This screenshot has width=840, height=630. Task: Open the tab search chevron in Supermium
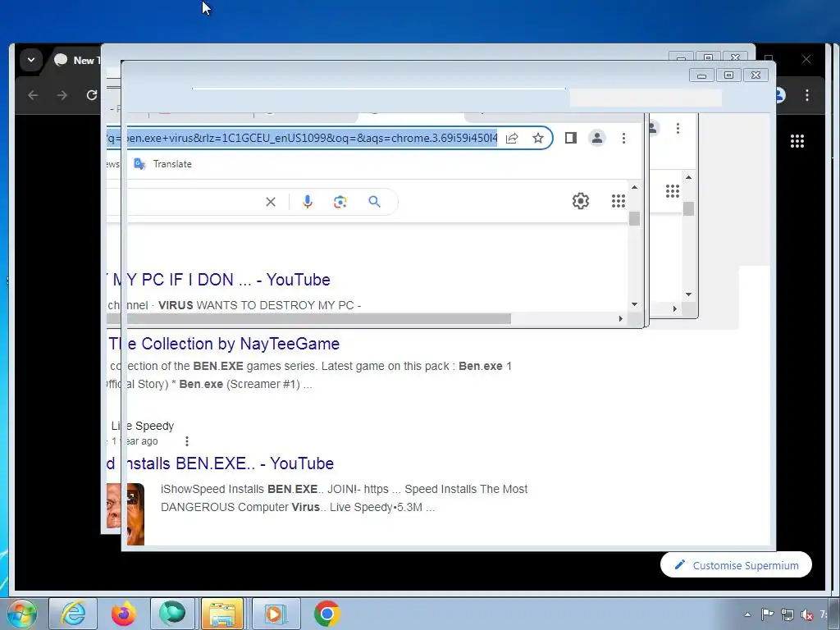31,60
